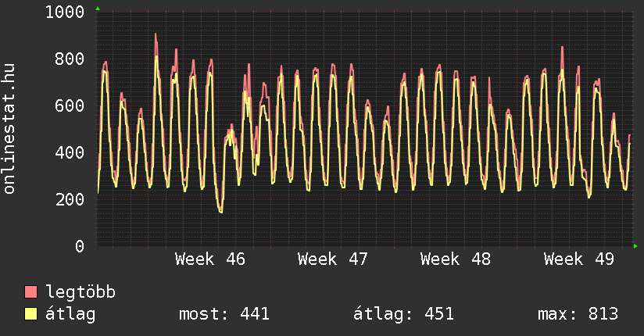Click the 0 y-axis label
Image resolution: width=644 pixels, height=336 pixels.
coord(80,247)
